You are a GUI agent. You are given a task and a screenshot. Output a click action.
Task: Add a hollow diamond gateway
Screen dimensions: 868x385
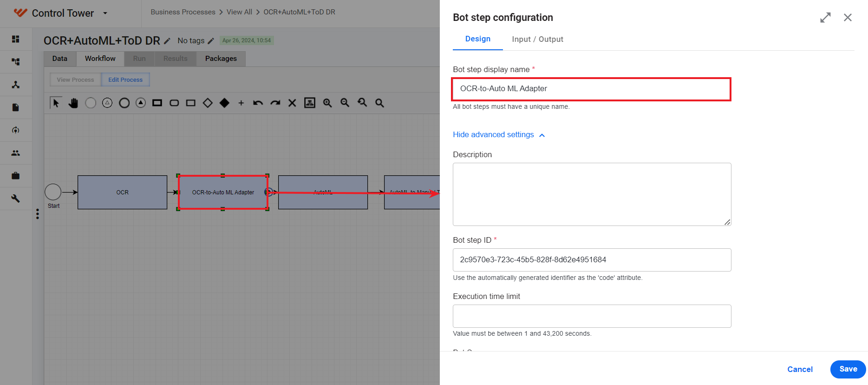coord(208,103)
